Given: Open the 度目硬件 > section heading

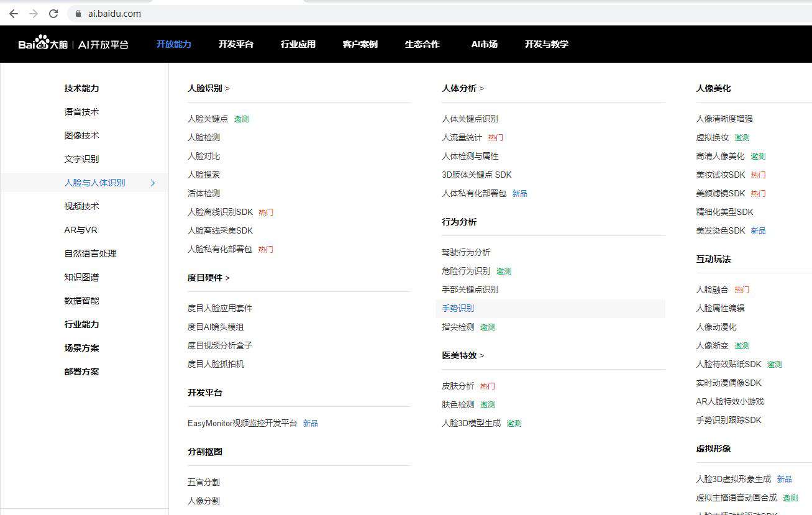Looking at the screenshot, I should [209, 278].
